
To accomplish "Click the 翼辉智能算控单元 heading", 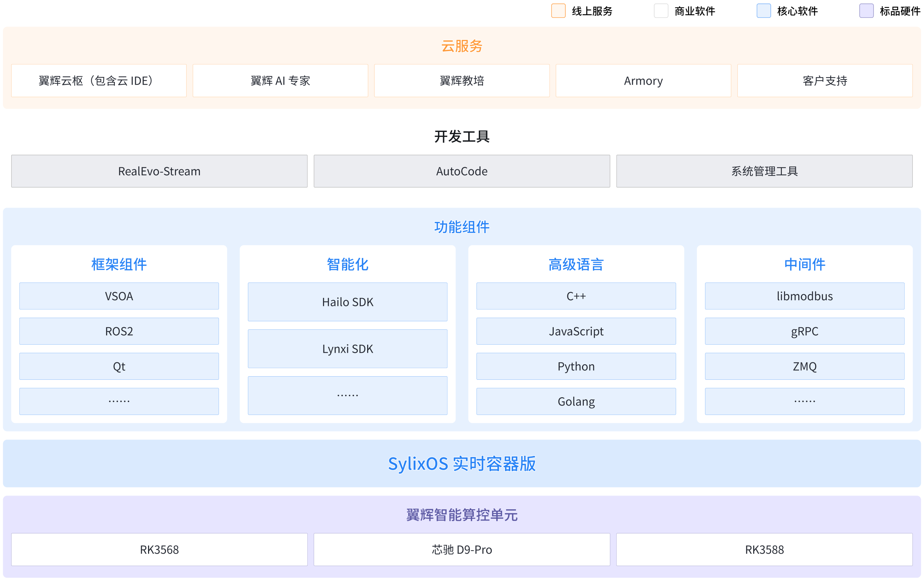I will (462, 515).
